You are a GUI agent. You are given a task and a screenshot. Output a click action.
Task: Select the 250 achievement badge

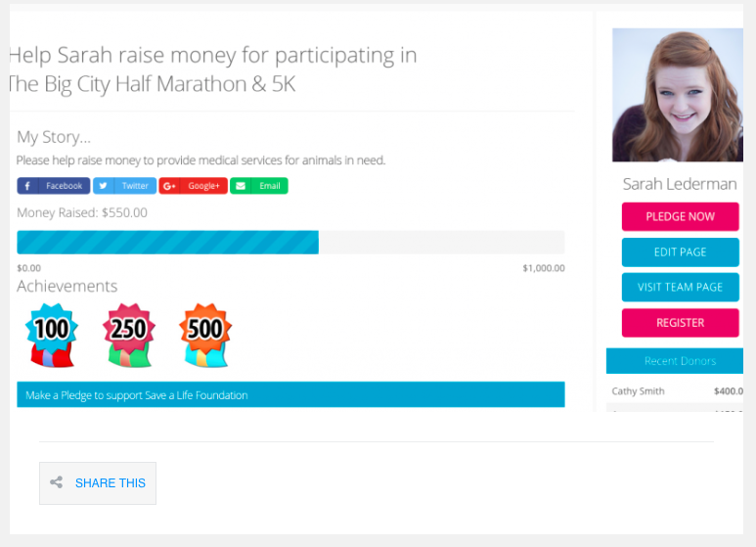click(128, 335)
